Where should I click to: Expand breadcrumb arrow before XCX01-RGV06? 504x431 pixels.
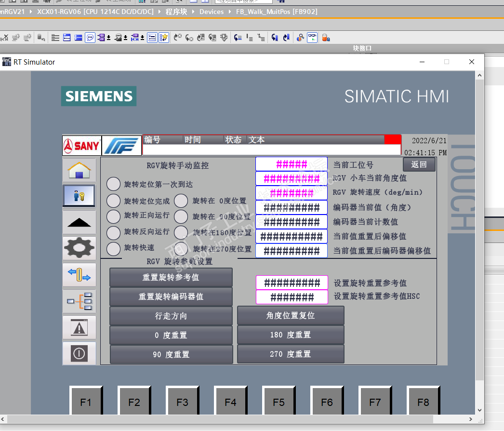tap(31, 12)
